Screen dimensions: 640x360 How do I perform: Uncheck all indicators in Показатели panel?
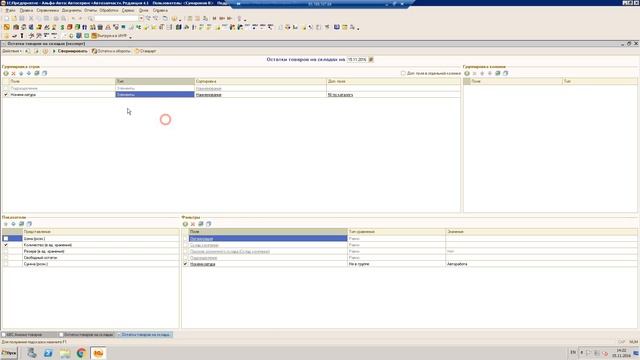point(29,224)
